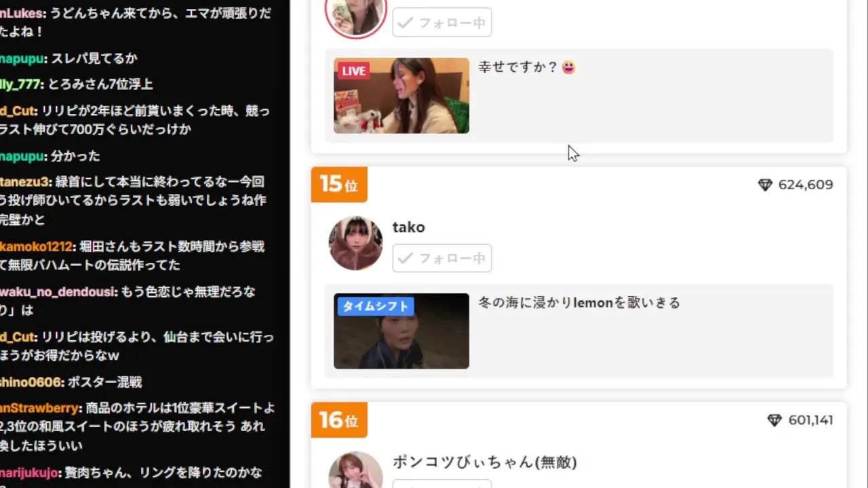This screenshot has width=868, height=488.
Task: Open 冬の海に浸かりlemonを歌いきる stream title
Action: pyautogui.click(x=579, y=303)
